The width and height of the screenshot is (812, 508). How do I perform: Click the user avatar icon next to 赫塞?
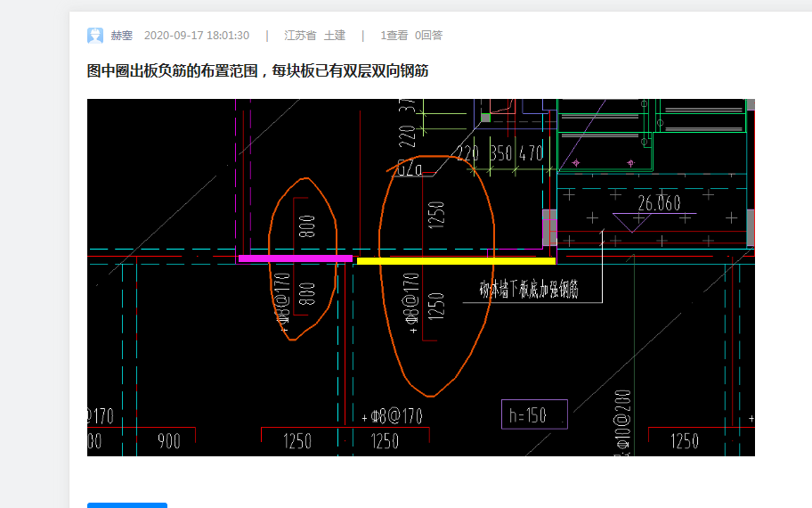tap(95, 36)
